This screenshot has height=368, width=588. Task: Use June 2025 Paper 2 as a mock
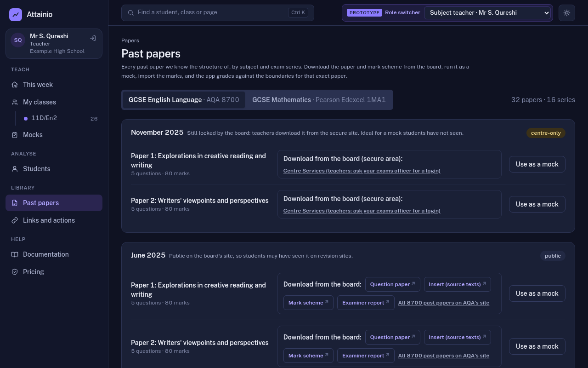click(537, 346)
